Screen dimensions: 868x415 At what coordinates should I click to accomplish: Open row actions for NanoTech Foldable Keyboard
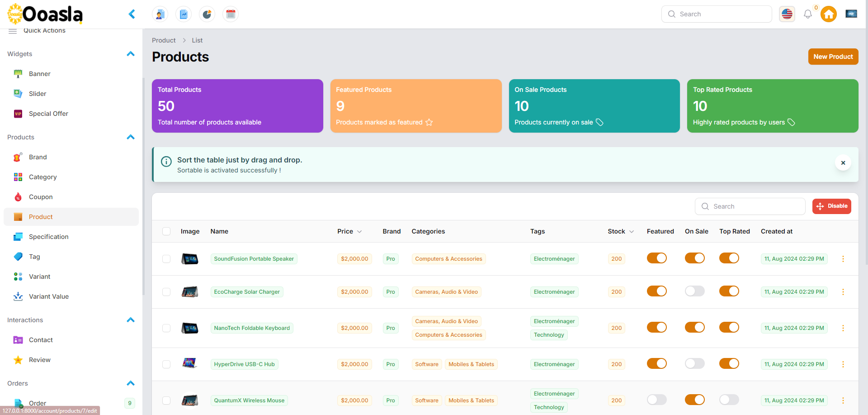coord(843,328)
